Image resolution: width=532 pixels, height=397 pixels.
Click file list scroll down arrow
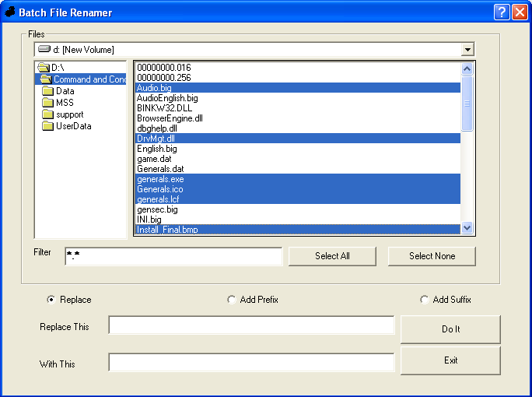click(x=467, y=228)
